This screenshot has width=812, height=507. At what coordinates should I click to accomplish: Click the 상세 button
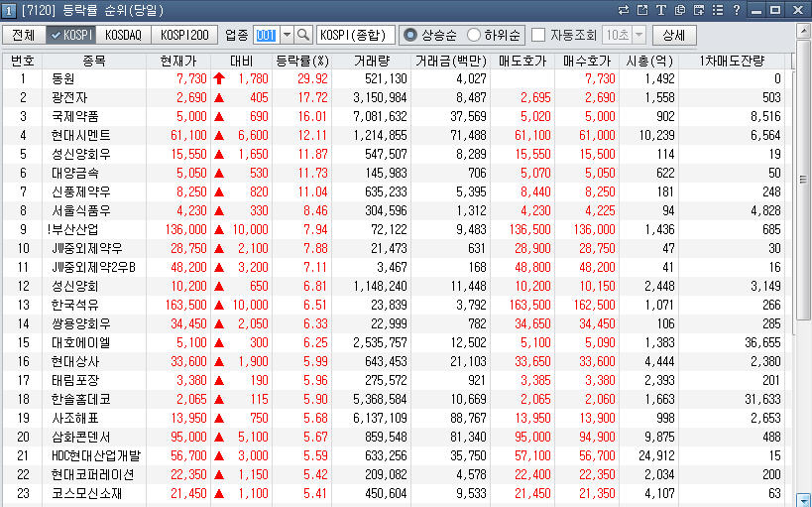tap(674, 35)
